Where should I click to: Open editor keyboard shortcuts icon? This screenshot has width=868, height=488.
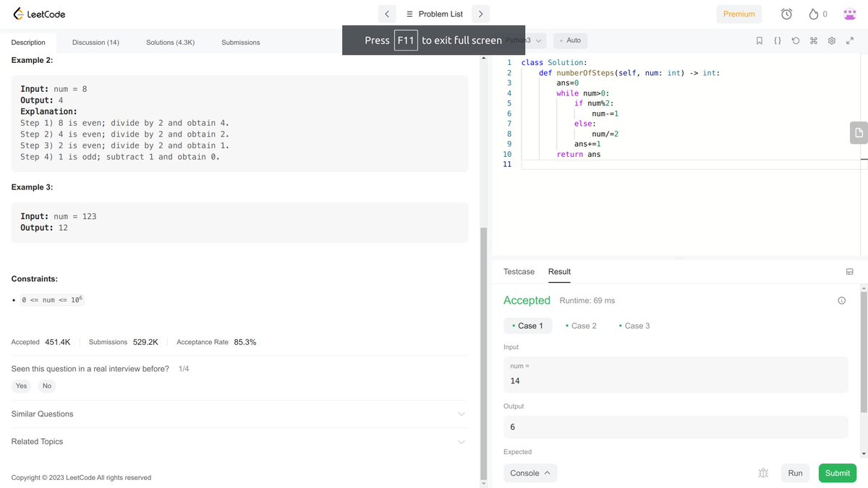coord(814,40)
